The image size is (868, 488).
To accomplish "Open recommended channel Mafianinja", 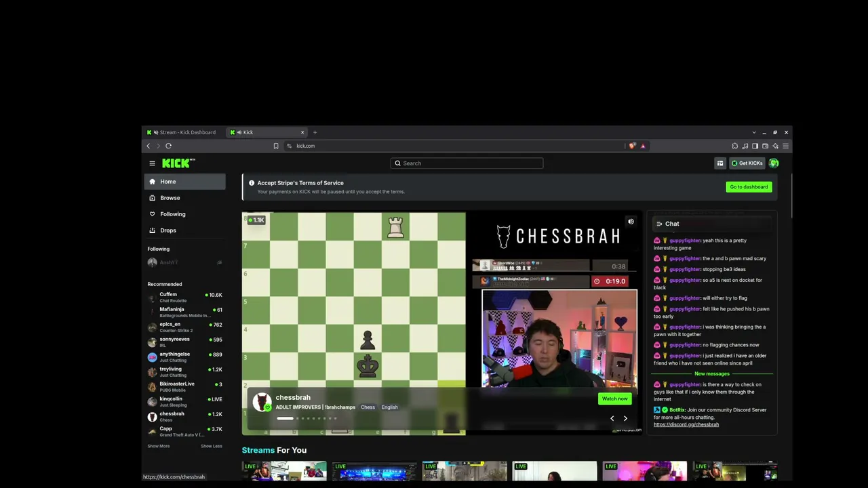I will pos(184,312).
